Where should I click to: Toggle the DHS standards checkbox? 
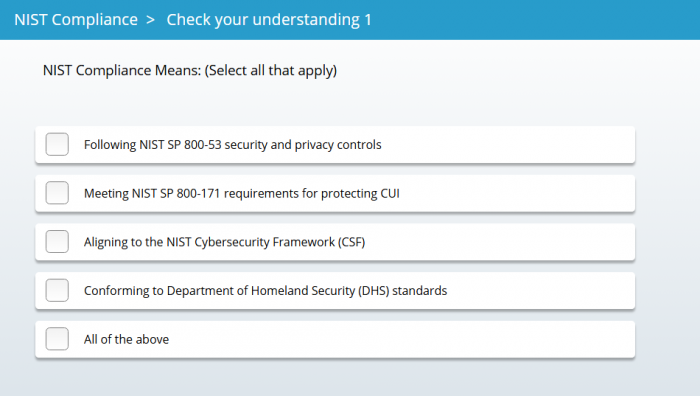(57, 290)
